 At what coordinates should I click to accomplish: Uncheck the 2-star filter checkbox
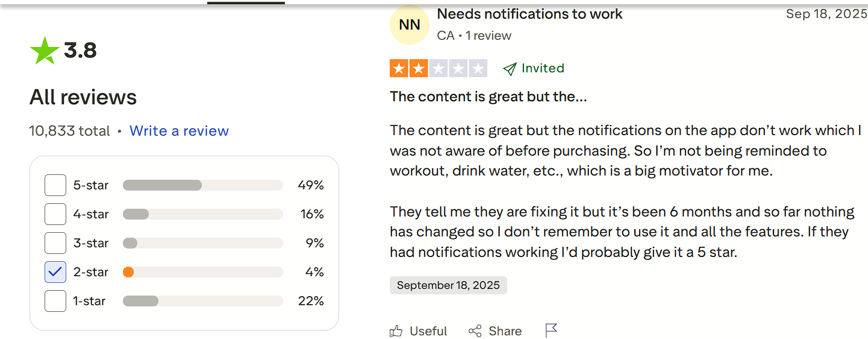point(55,272)
